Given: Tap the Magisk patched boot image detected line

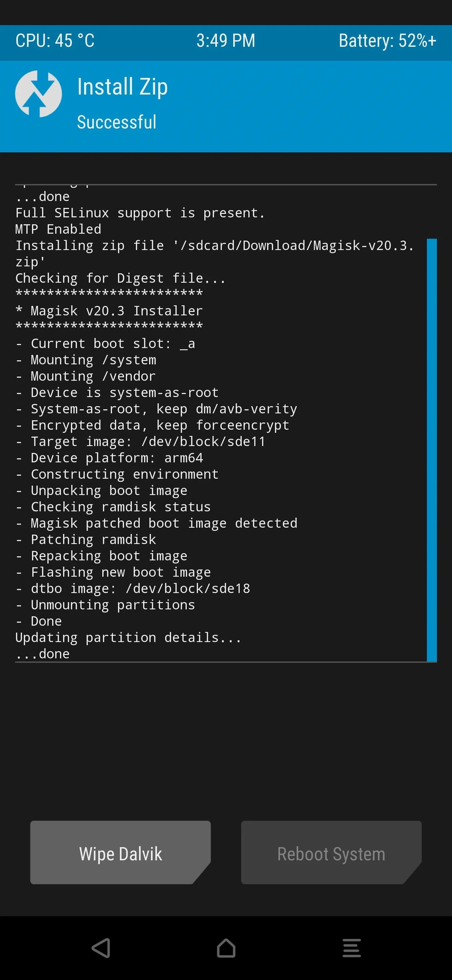Looking at the screenshot, I should 156,523.
